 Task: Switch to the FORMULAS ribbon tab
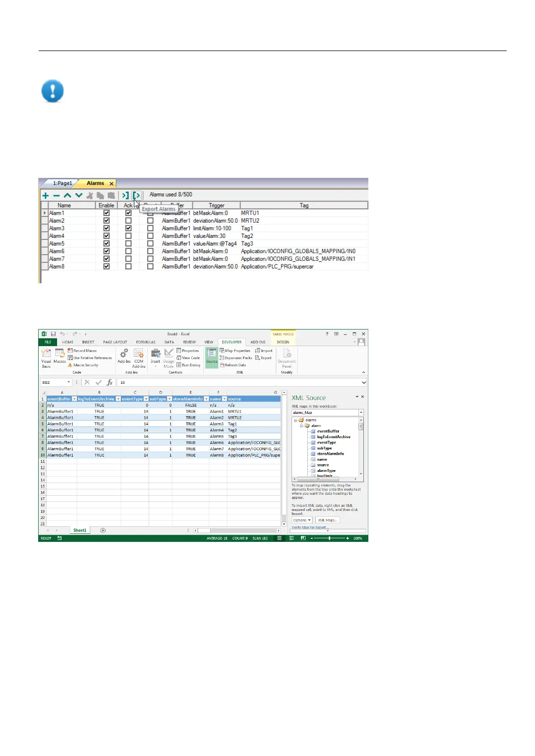pyautogui.click(x=146, y=342)
